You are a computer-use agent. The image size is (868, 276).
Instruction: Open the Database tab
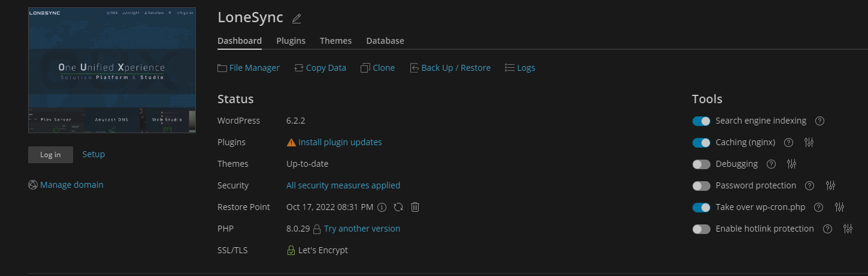(x=385, y=41)
